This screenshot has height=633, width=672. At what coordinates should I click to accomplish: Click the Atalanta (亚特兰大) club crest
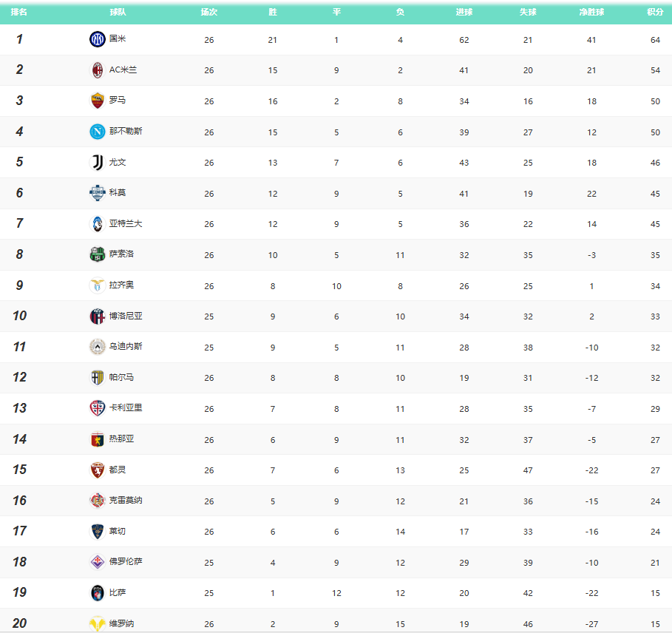click(x=97, y=224)
